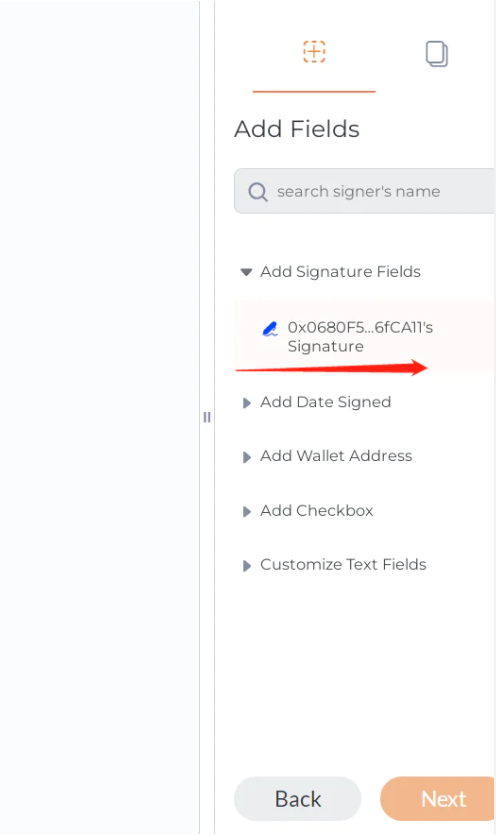Switch to the pages copy icon tab
The width and height of the screenshot is (496, 835).
point(437,54)
